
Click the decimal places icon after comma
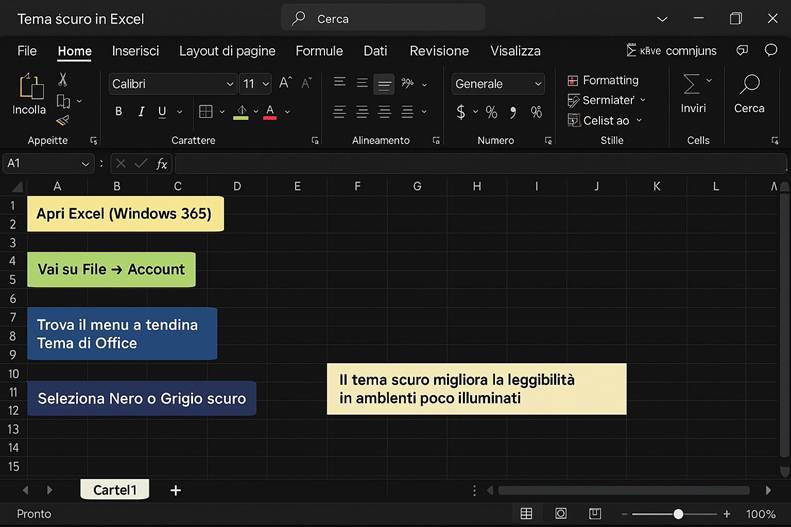pyautogui.click(x=536, y=112)
